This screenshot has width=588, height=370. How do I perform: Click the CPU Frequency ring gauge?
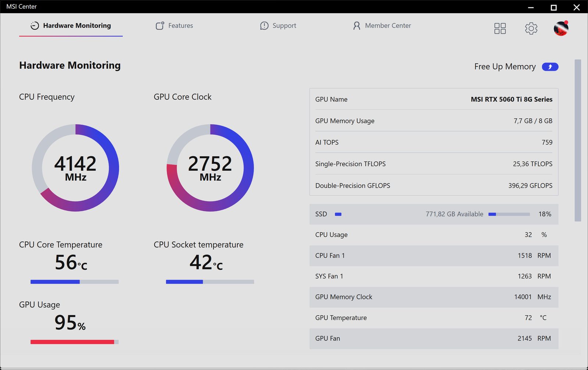click(75, 168)
